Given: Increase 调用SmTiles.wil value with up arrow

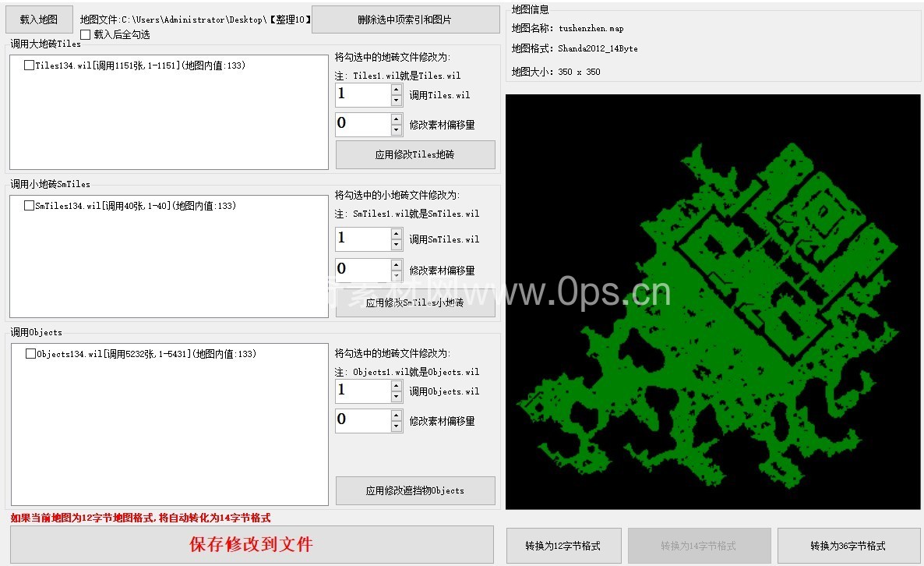Looking at the screenshot, I should click(397, 234).
